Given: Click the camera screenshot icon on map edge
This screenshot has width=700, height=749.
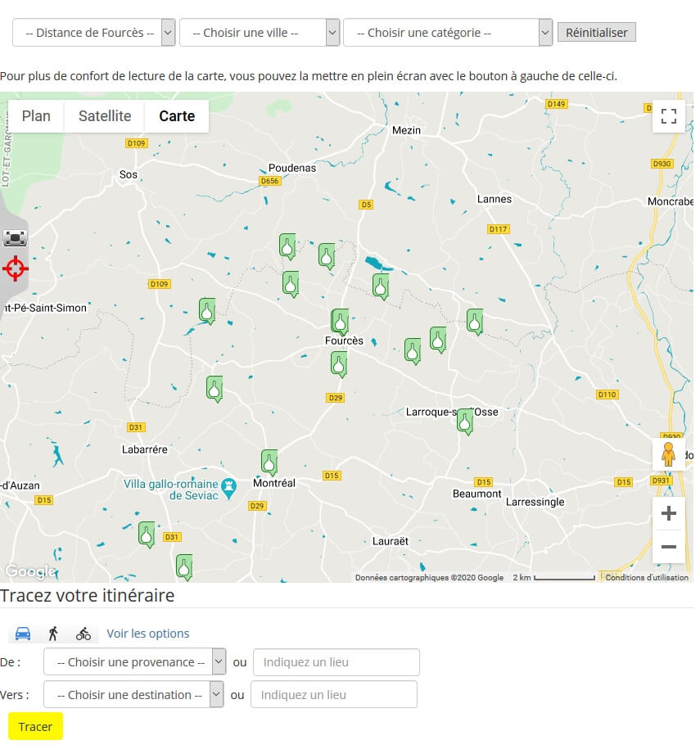Looking at the screenshot, I should (15, 238).
